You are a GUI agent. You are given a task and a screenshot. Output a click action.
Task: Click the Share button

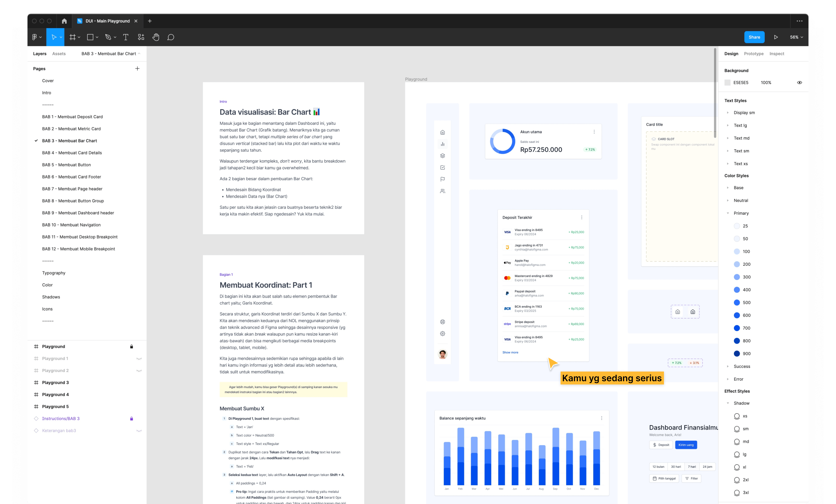(x=754, y=37)
